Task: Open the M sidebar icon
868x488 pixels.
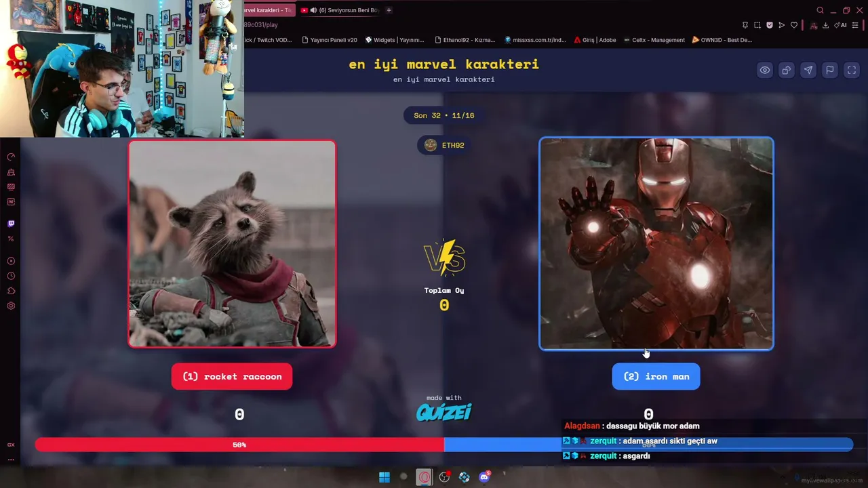Action: 11,202
